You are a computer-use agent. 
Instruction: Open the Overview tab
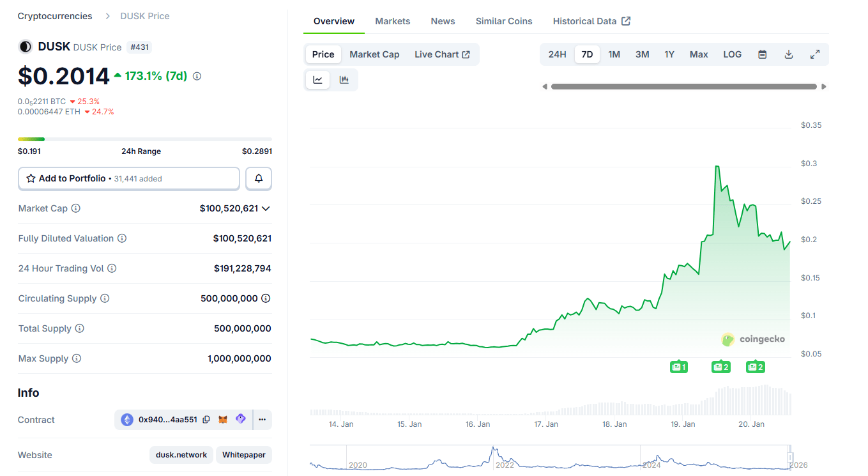click(x=334, y=21)
